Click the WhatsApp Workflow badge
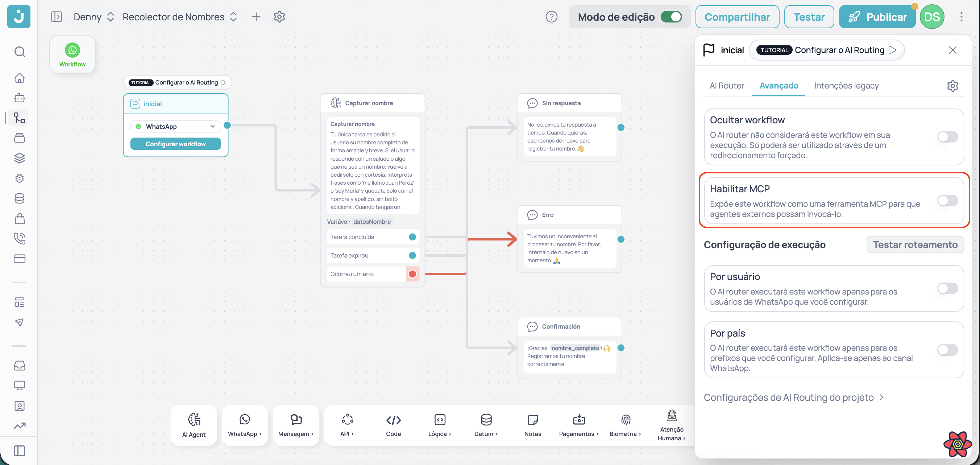The image size is (980, 465). [72, 54]
